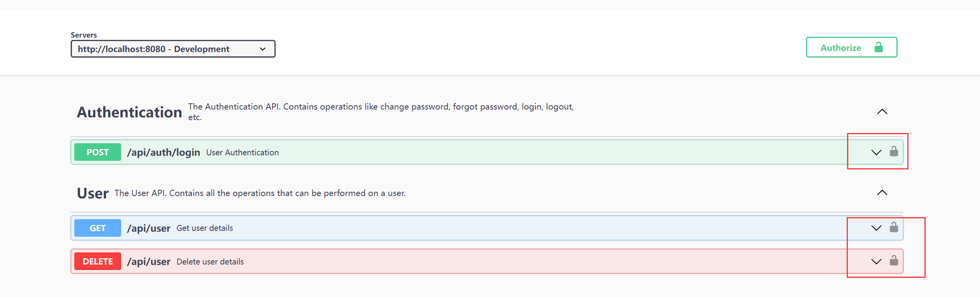980x297 pixels.
Task: Click the Authorize button
Action: click(x=851, y=47)
